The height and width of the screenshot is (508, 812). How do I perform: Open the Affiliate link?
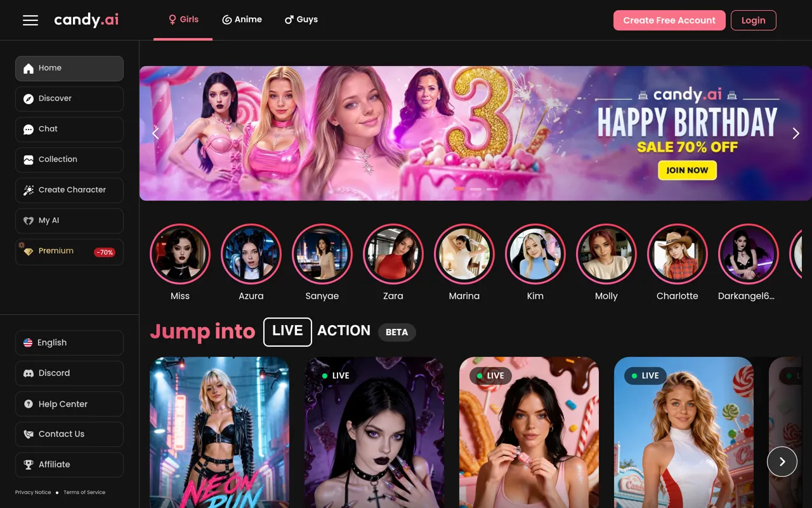[69, 465]
